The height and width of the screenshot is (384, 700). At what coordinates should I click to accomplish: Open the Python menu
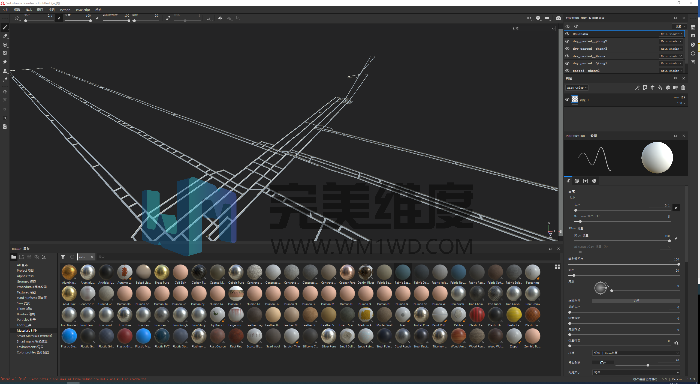[x=65, y=9]
